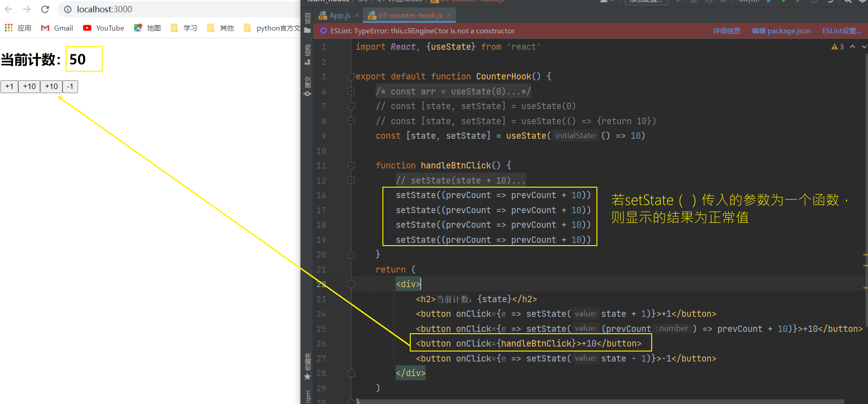Image resolution: width=868 pixels, height=404 pixels.
Task: Click the editor horizontal scrollbar
Action: (x=602, y=402)
